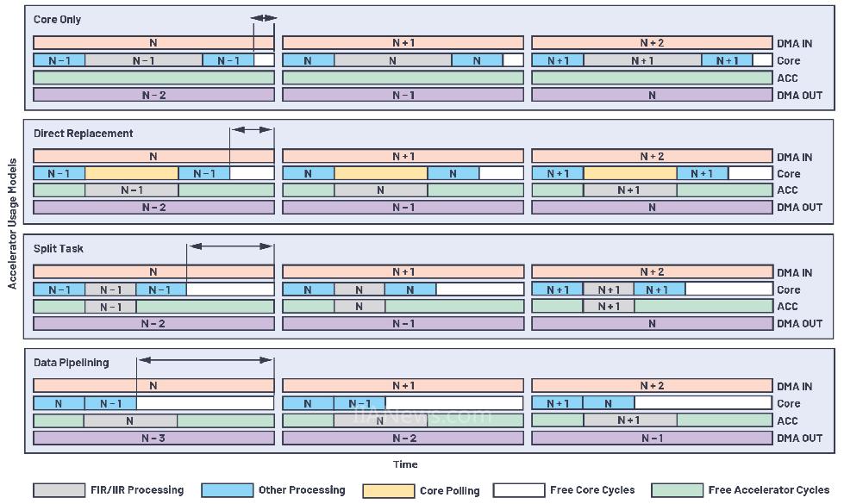Select the Data Pipelining section heading
Image resolution: width=844 pixels, height=504 pixels.
point(71,363)
